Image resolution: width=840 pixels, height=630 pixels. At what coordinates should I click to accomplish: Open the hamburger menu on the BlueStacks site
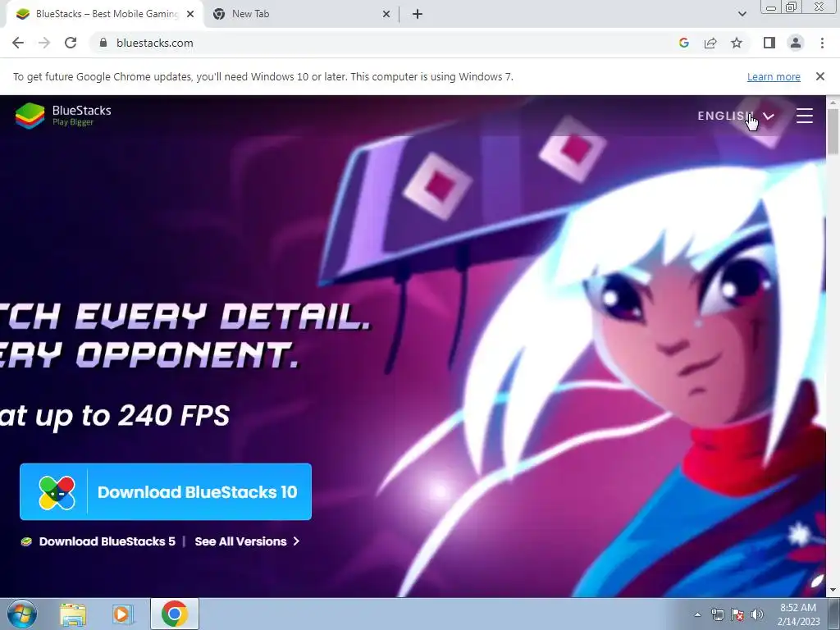[804, 116]
